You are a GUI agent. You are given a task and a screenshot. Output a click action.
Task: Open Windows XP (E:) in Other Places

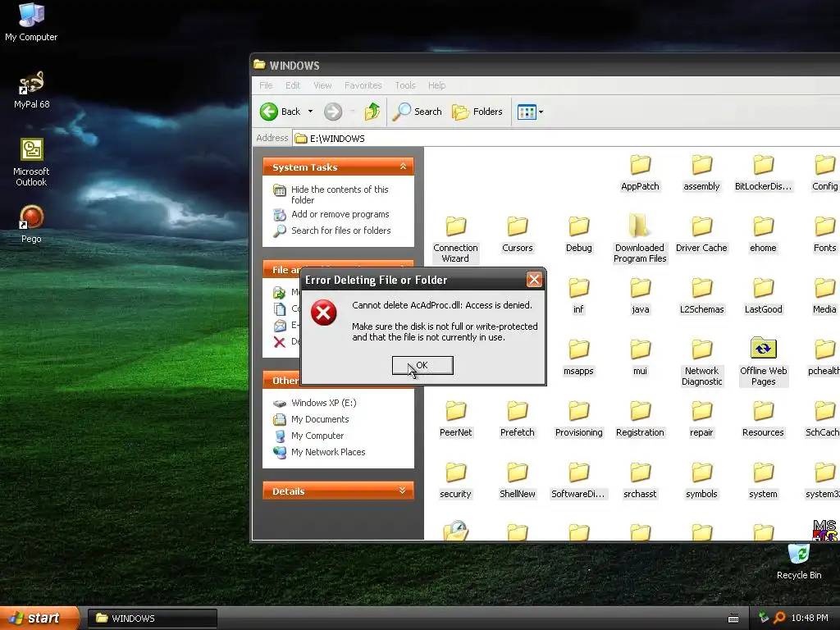click(323, 403)
